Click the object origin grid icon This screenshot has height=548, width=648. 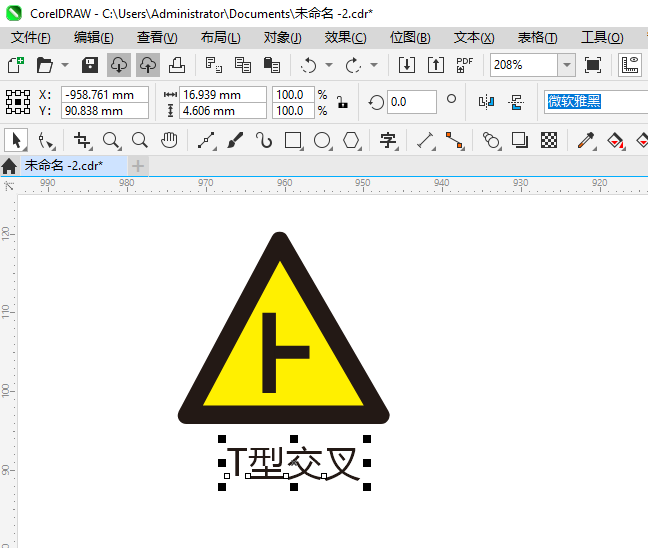18,102
